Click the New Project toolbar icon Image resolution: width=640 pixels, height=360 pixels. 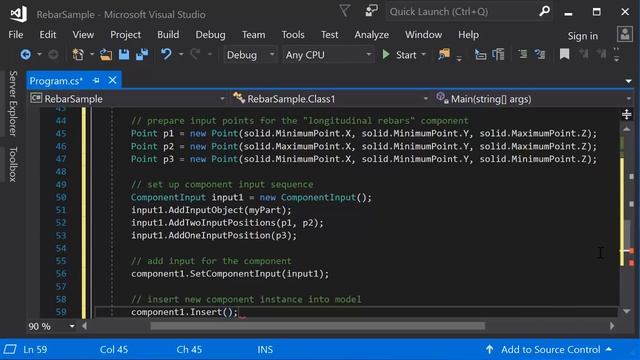pyautogui.click(x=78, y=54)
